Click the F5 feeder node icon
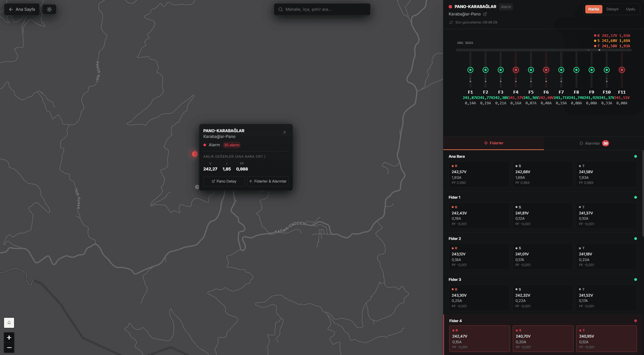Viewport: 644px width, 355px height. tap(531, 70)
